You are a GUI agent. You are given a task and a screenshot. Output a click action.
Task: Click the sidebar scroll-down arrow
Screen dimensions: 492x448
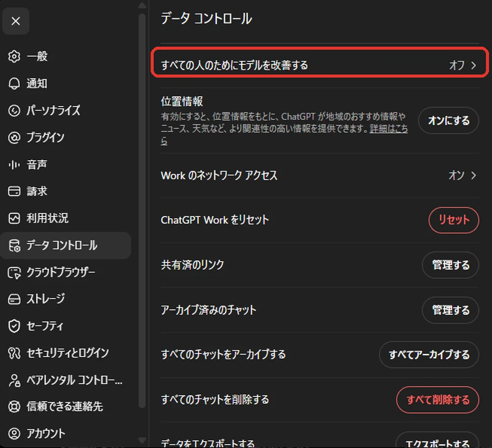point(142,441)
